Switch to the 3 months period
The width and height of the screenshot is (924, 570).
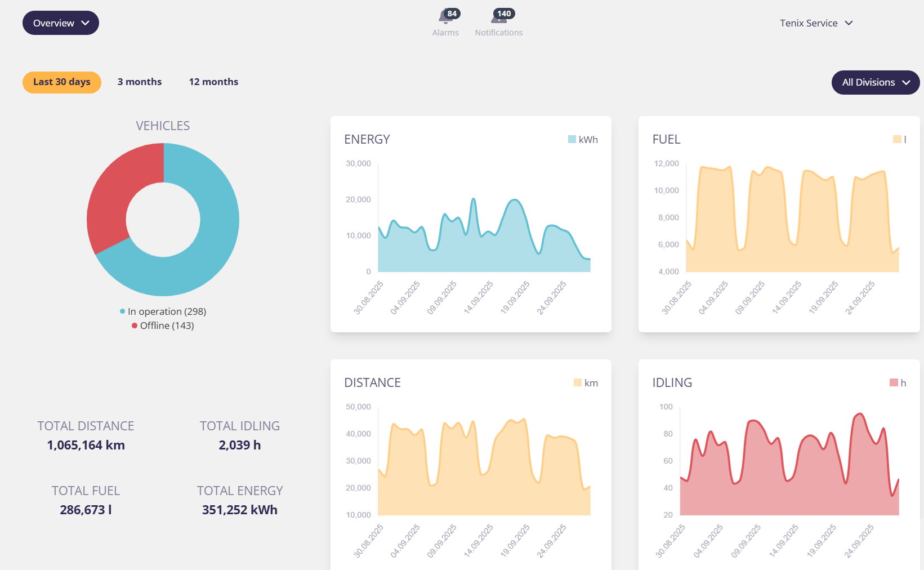tap(140, 82)
